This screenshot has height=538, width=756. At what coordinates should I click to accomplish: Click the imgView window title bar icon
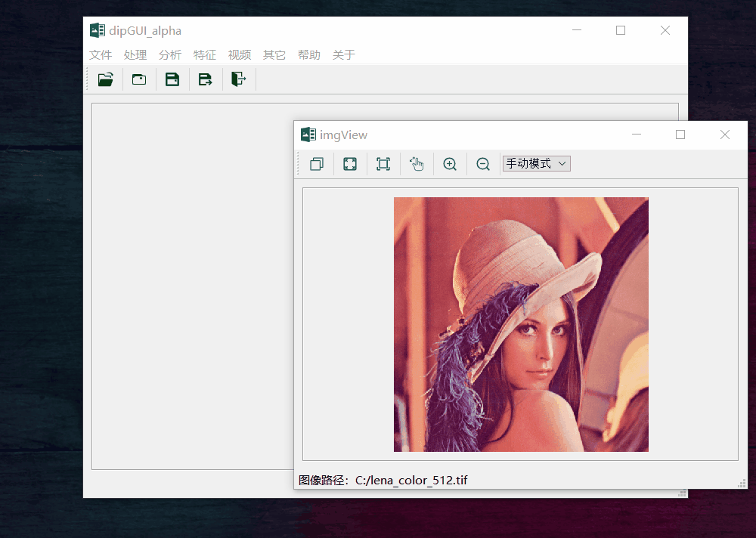coord(308,134)
